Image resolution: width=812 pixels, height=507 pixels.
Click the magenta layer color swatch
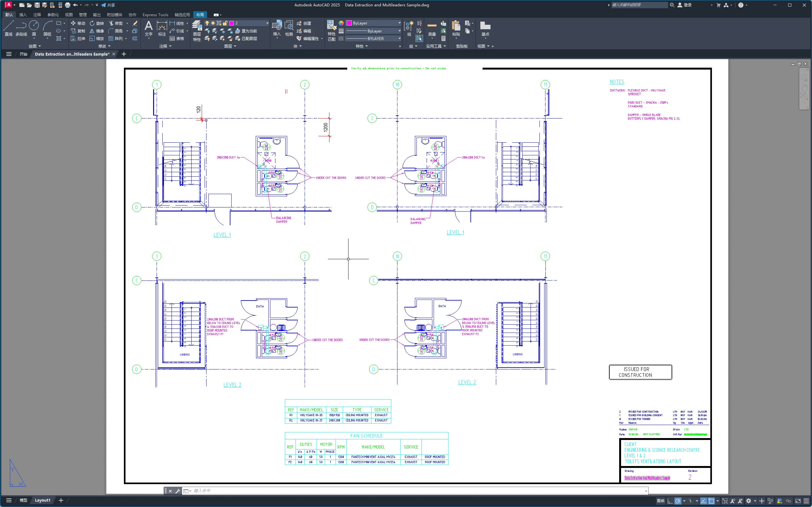pyautogui.click(x=232, y=23)
